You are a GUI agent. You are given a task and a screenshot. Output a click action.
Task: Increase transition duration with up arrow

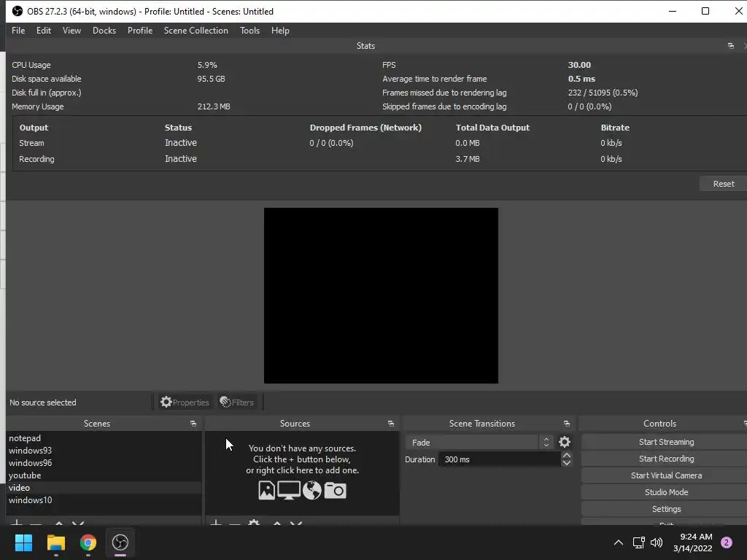tap(566, 456)
